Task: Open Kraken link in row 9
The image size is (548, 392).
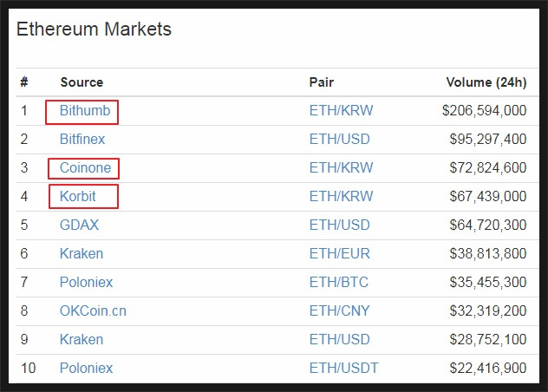Action: tap(82, 340)
